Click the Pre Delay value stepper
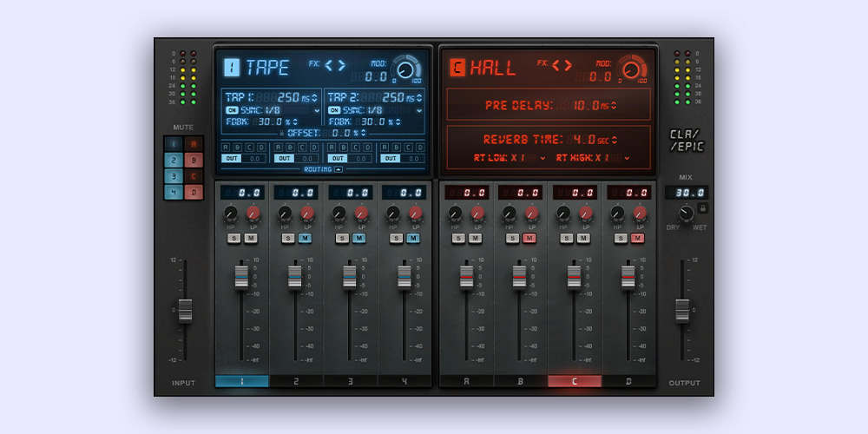The image size is (868, 434). pyautogui.click(x=615, y=106)
